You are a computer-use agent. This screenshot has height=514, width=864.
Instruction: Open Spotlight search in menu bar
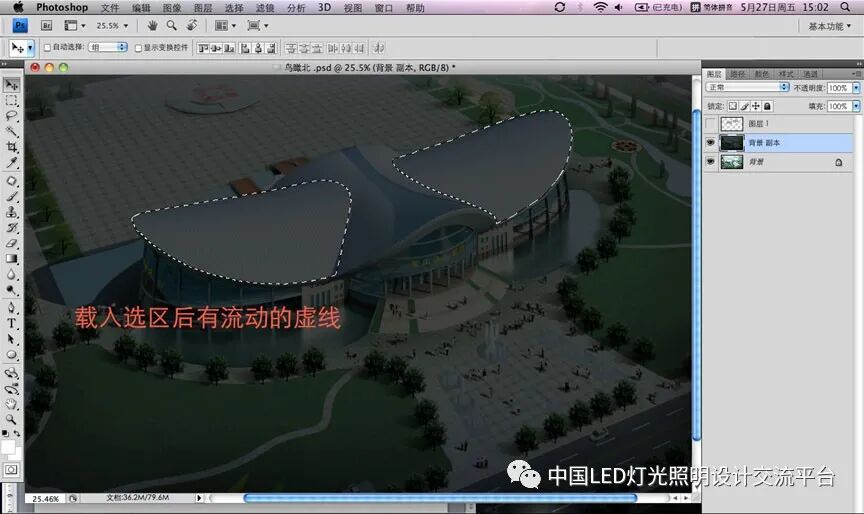pos(845,7)
